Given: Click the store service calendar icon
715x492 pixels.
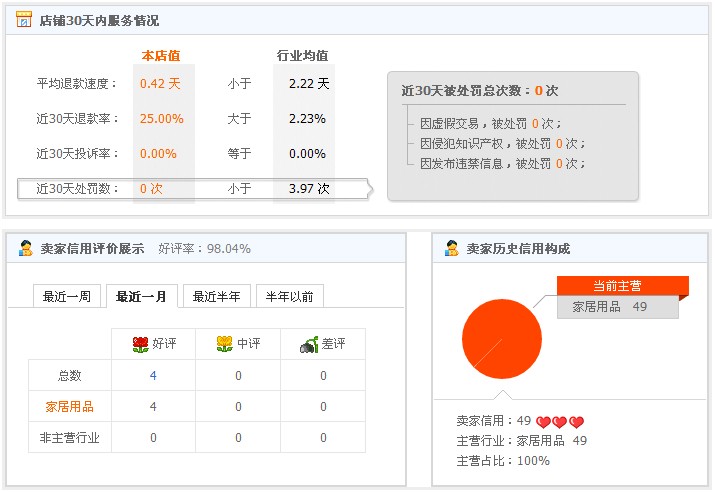Looking at the screenshot, I should coord(24,20).
